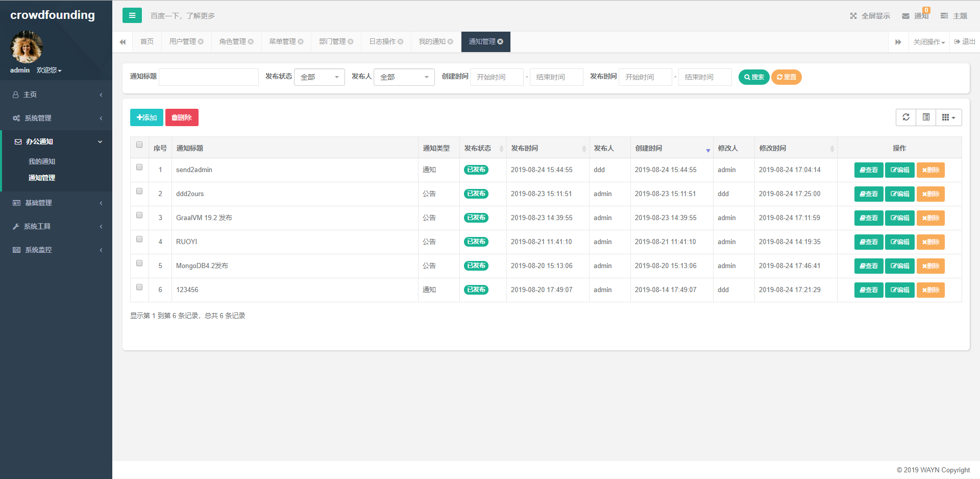Open the columns selection dropdown
This screenshot has height=479, width=980.
coord(948,117)
